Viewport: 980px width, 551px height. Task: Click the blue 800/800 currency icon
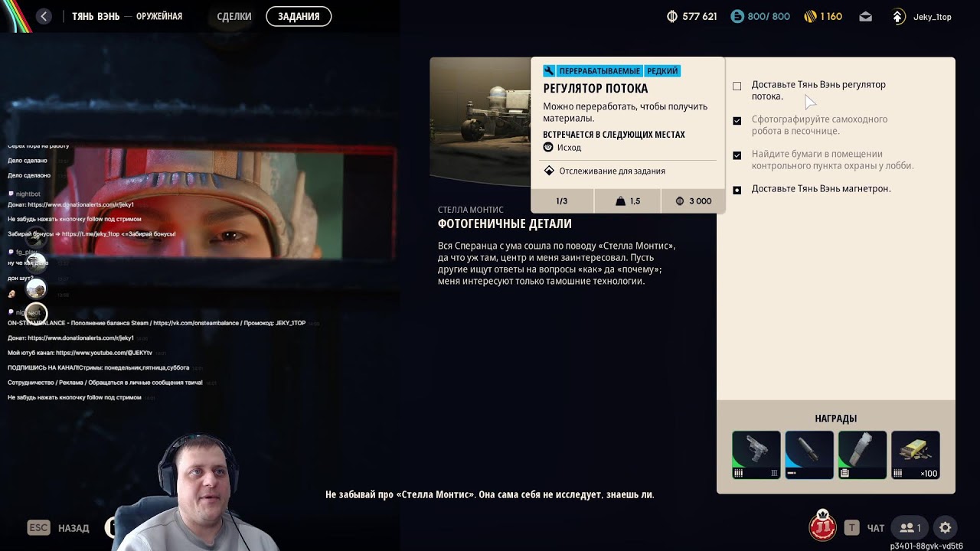click(737, 16)
